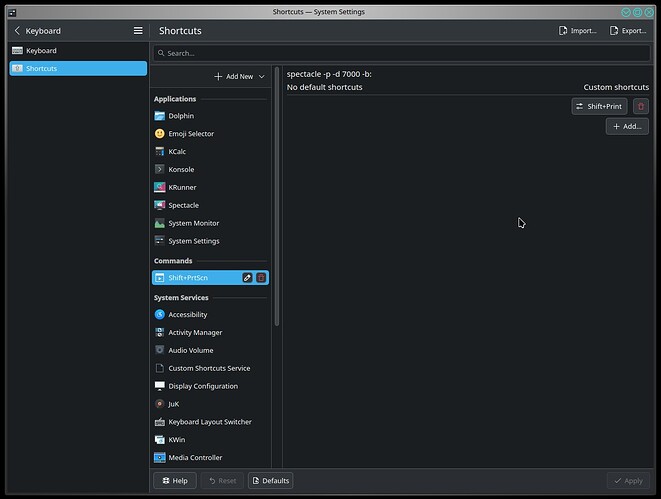Screen dimensions: 661x499
Task: Remove the Shift+Print shortcut with red trash
Action: pyautogui.click(x=641, y=106)
